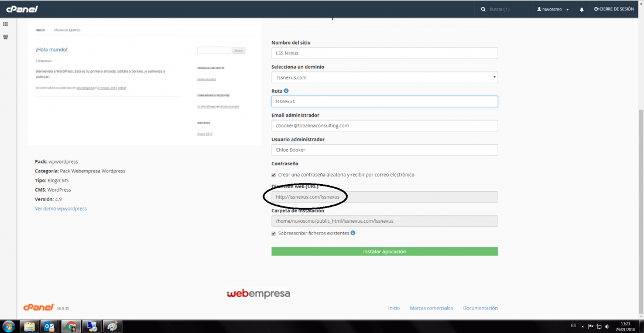
Task: Click the Tipo: Blog/CMS text
Action: click(52, 181)
